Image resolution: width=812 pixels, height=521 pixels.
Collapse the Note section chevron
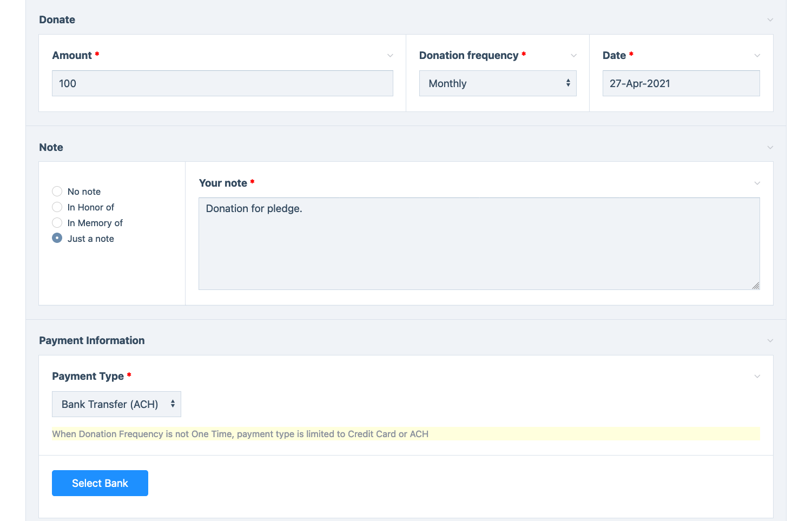(x=770, y=148)
